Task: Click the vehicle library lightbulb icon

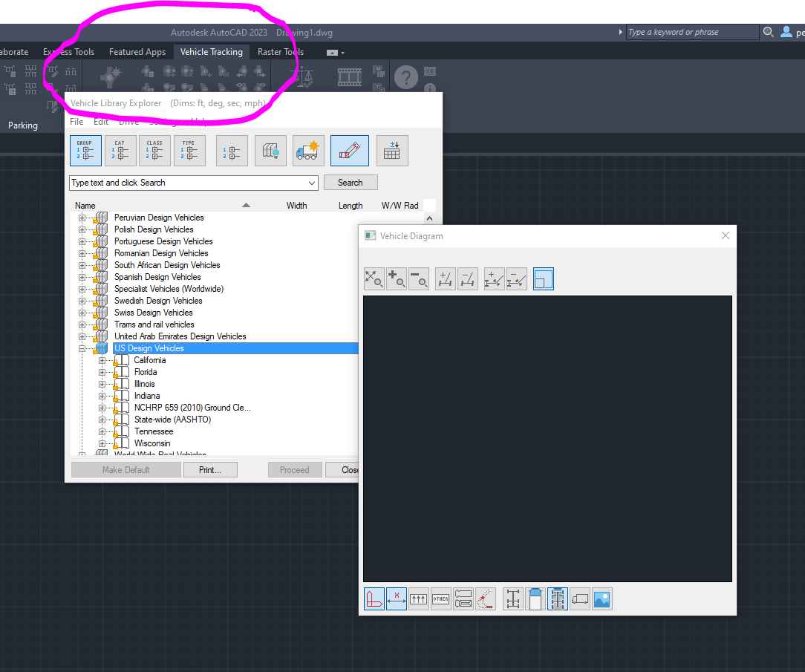Action: 270,151
